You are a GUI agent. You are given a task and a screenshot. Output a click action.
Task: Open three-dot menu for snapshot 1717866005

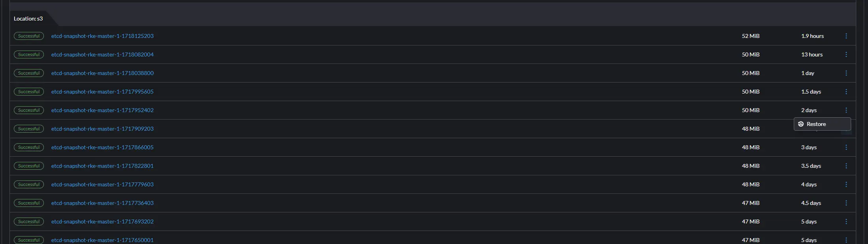pyautogui.click(x=846, y=147)
